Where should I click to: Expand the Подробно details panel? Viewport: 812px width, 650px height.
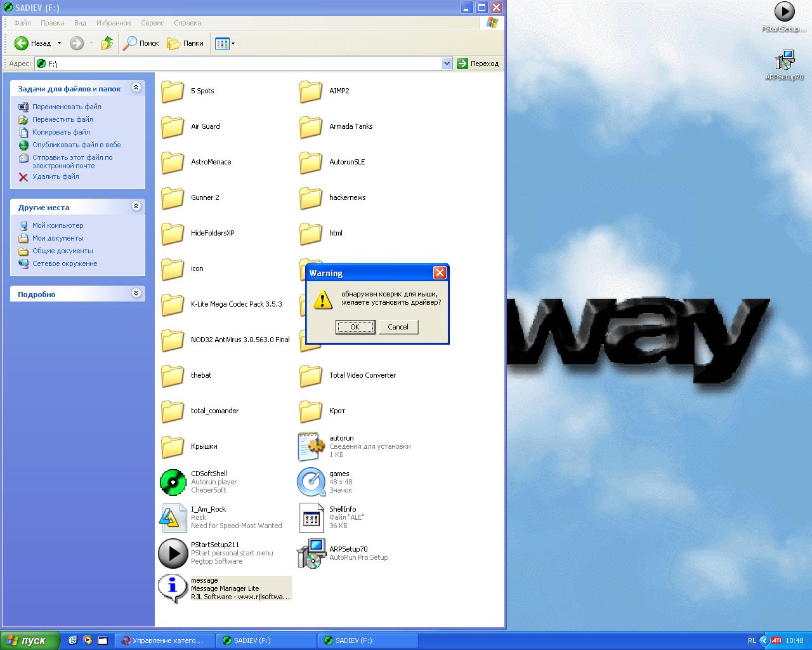136,293
